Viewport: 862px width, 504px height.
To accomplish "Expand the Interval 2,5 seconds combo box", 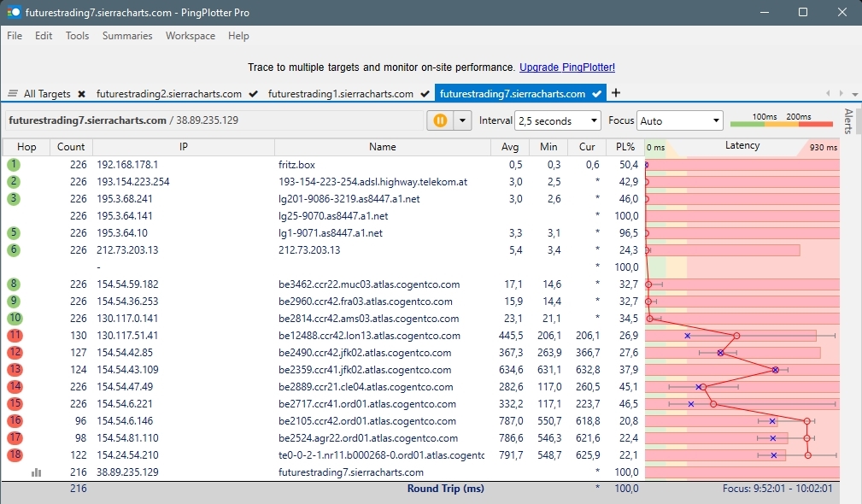I will click(x=558, y=121).
